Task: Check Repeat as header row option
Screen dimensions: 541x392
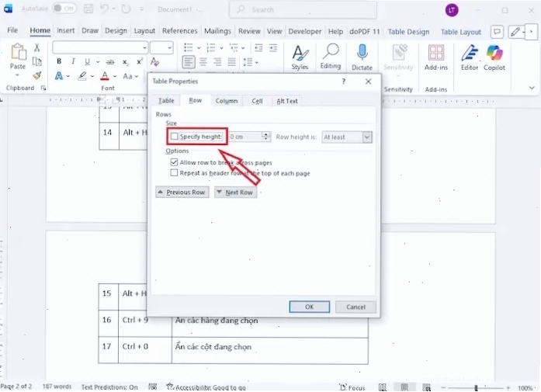Action: (174, 173)
